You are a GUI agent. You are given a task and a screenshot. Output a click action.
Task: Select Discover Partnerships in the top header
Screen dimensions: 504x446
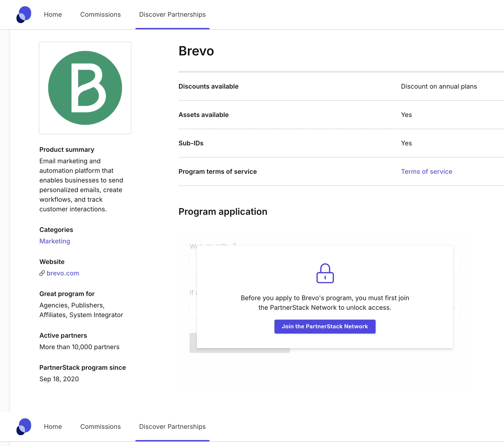pos(172,15)
